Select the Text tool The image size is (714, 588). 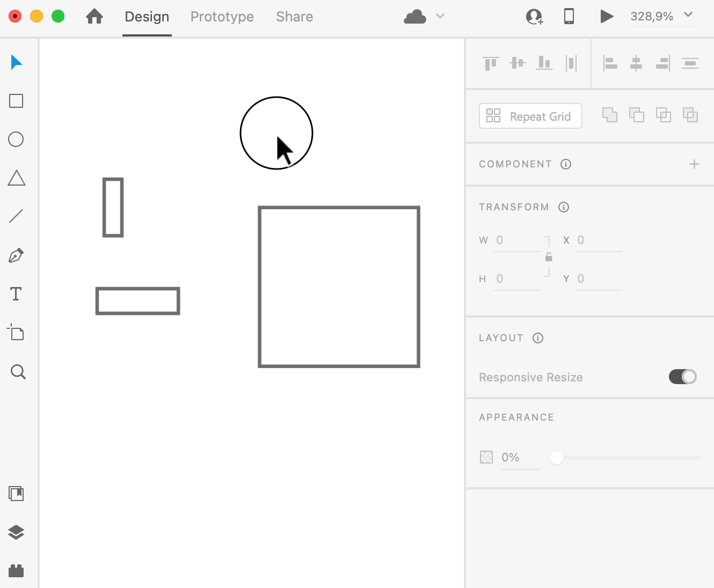point(16,294)
